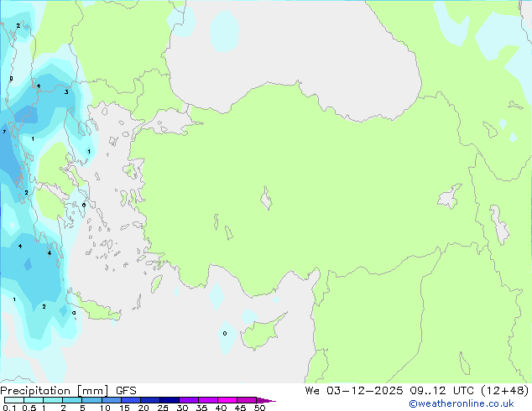This screenshot has width=532, height=411.
Task: Click the date '03-12-2025'
Action: 365,391
